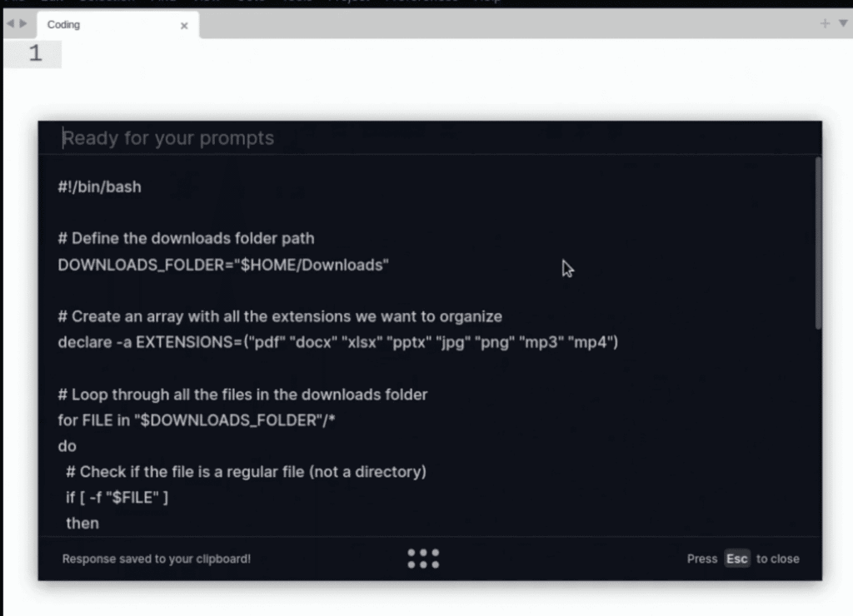Viewport: 853px width, 616px height.
Task: Open the tab list dropdown arrow
Action: 842,23
